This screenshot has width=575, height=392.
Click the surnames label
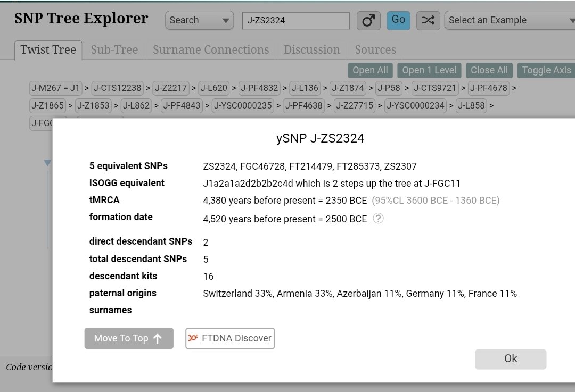click(x=110, y=310)
